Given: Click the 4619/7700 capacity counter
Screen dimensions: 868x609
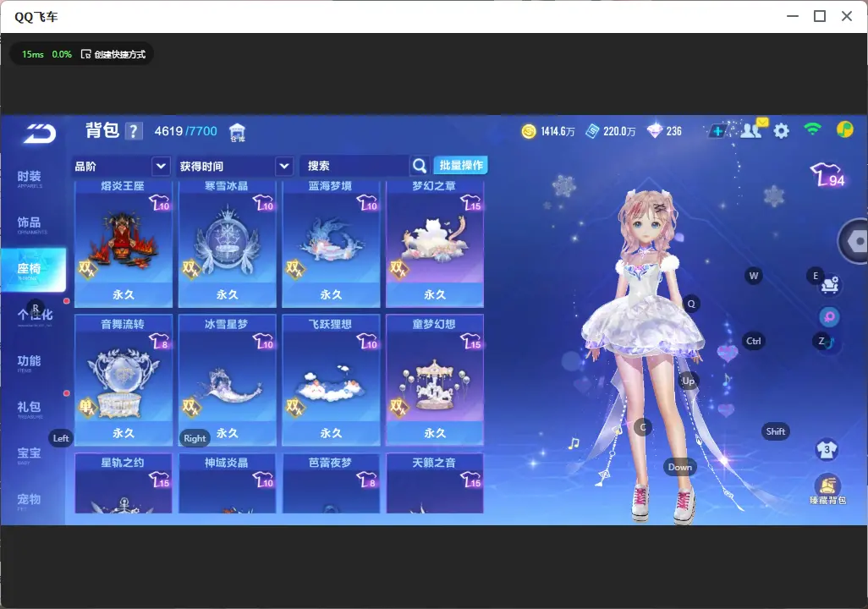Looking at the screenshot, I should point(185,131).
